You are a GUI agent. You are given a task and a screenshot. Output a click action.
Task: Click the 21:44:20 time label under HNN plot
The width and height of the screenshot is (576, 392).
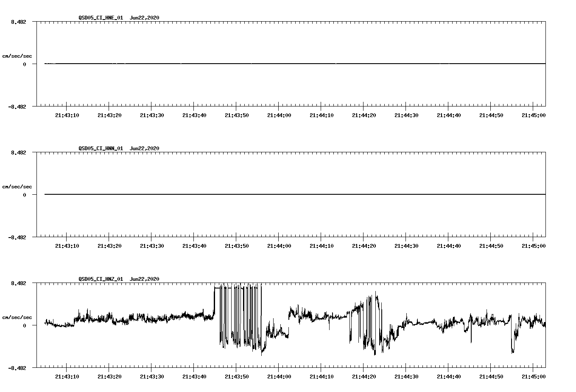[x=364, y=246]
